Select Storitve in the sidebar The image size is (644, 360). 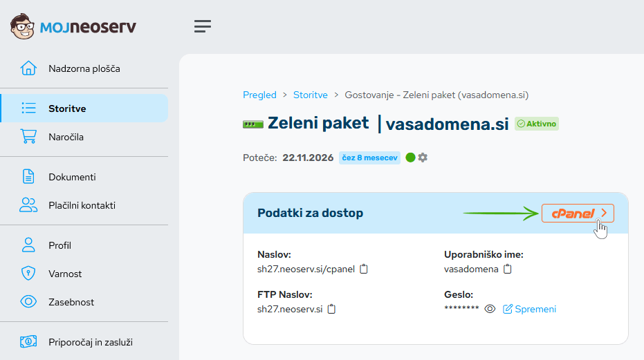pos(84,108)
